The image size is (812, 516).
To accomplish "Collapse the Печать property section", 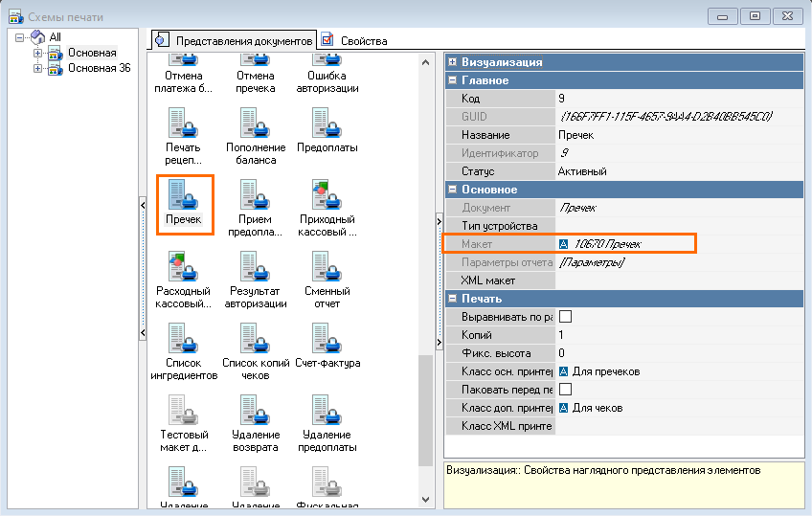I will click(x=453, y=299).
